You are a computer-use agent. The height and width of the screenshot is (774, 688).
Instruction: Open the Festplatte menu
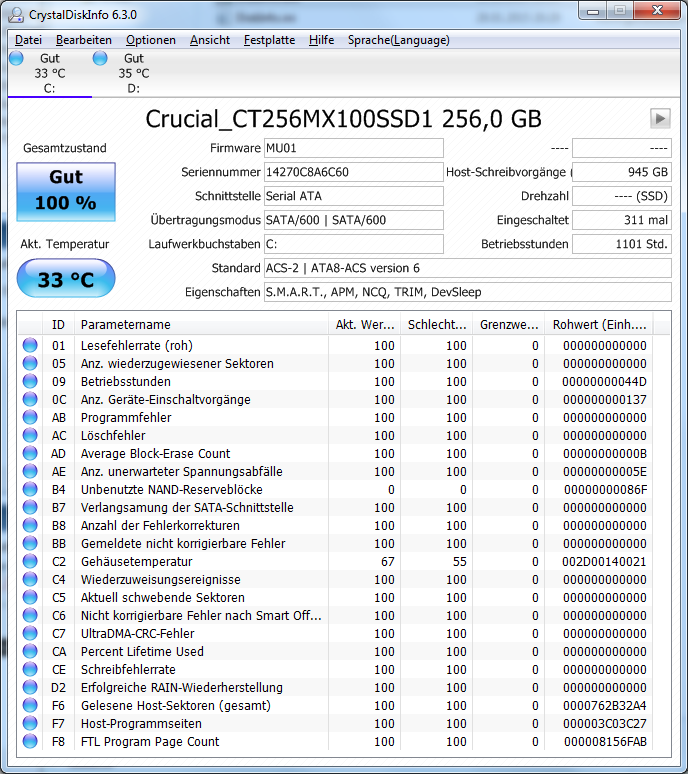(x=269, y=40)
